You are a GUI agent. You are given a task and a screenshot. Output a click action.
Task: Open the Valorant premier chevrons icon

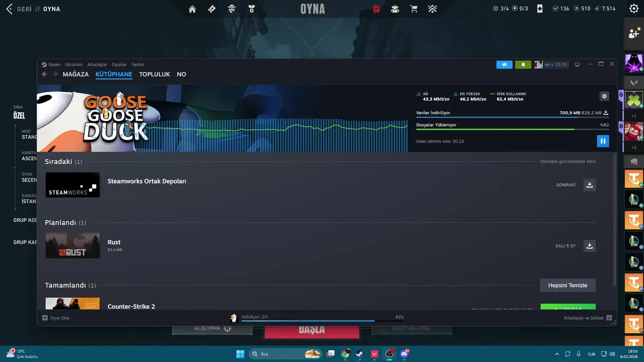432,9
